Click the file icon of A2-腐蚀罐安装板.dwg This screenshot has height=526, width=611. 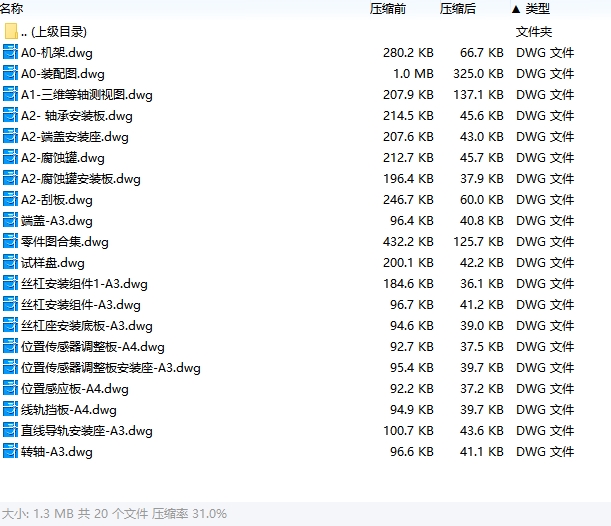click(x=10, y=178)
